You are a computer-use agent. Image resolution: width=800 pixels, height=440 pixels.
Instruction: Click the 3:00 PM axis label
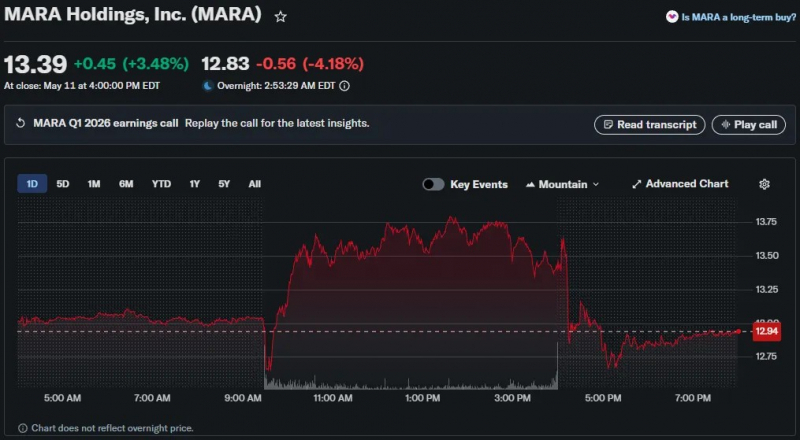click(x=513, y=398)
